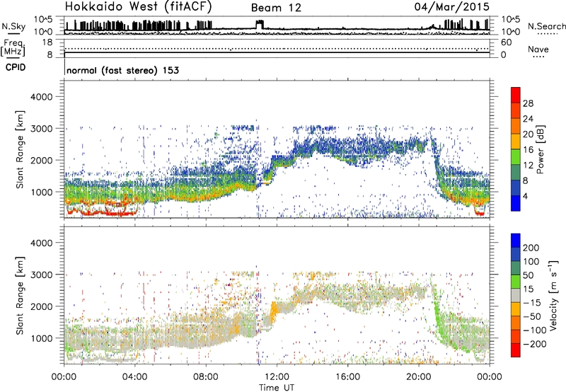The width and height of the screenshot is (566, 392).
Task: Click the 'Freq. [MHz]' axis label
Action: point(13,48)
